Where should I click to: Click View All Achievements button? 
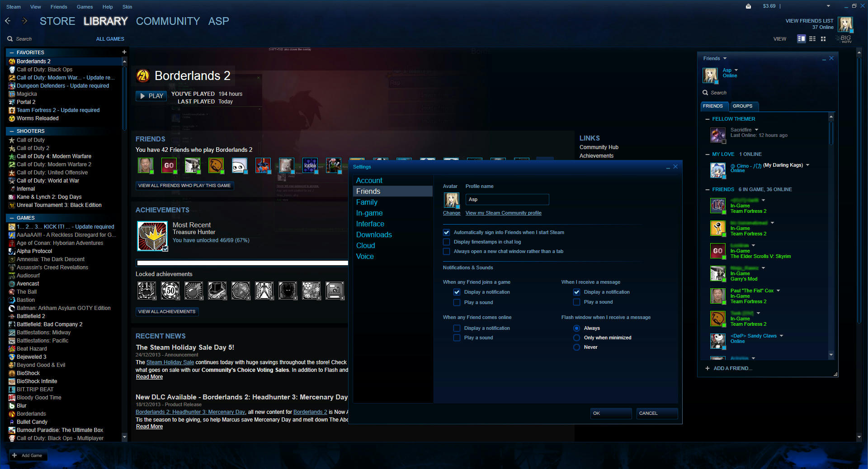[167, 312]
